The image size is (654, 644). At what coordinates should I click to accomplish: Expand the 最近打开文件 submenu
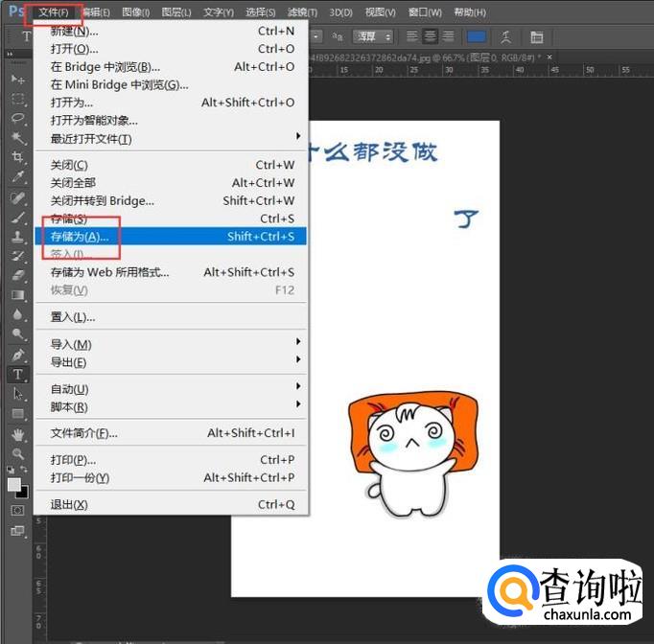coord(173,139)
